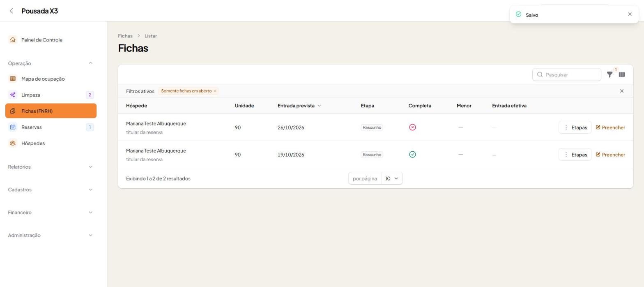Click the red incomplete icon for 26/10/2026 row
644x287 pixels.
[x=412, y=127]
